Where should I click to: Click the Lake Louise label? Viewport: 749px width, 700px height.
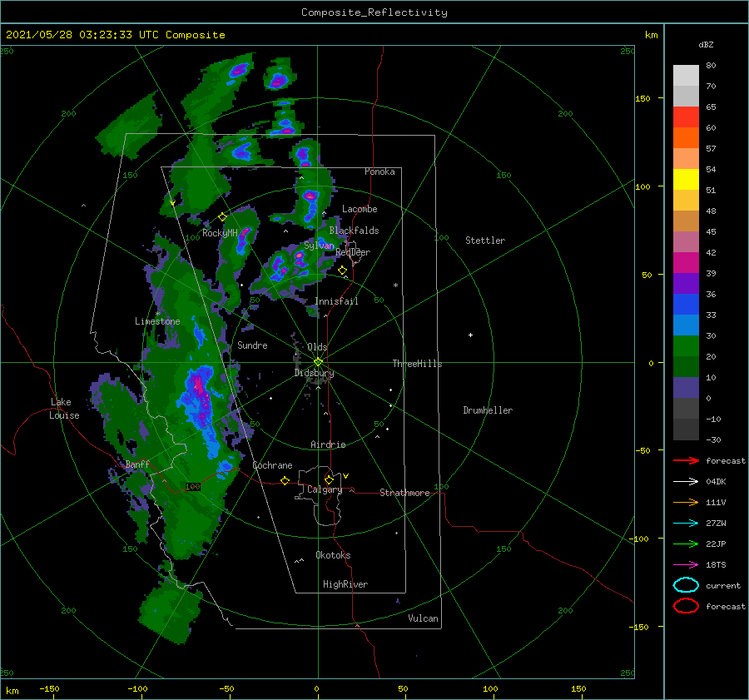64,409
